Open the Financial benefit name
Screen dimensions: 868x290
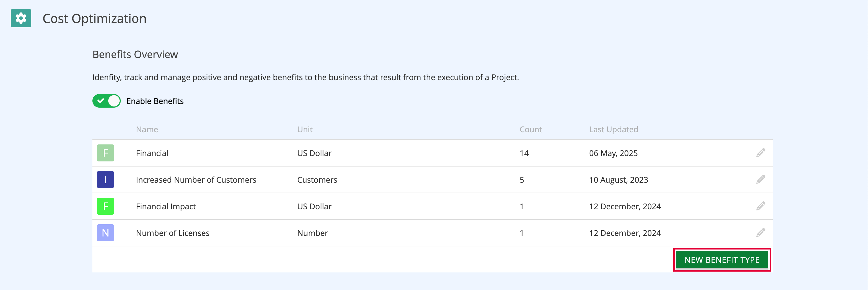[x=152, y=153]
